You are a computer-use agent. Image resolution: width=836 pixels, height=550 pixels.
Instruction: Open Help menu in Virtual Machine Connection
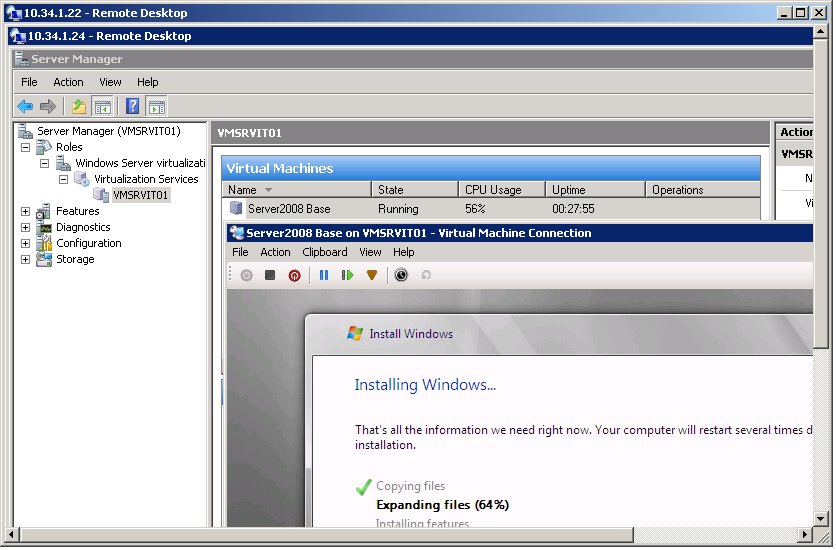coord(404,252)
